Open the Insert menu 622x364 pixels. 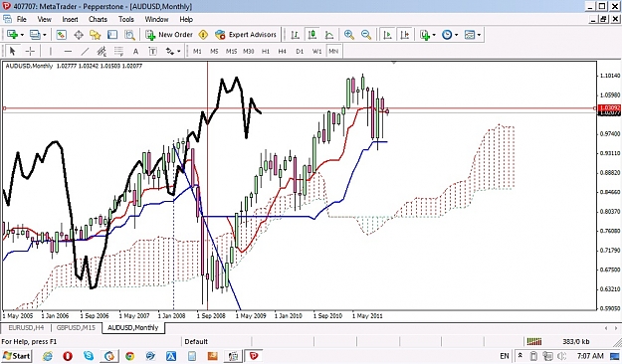pos(70,19)
